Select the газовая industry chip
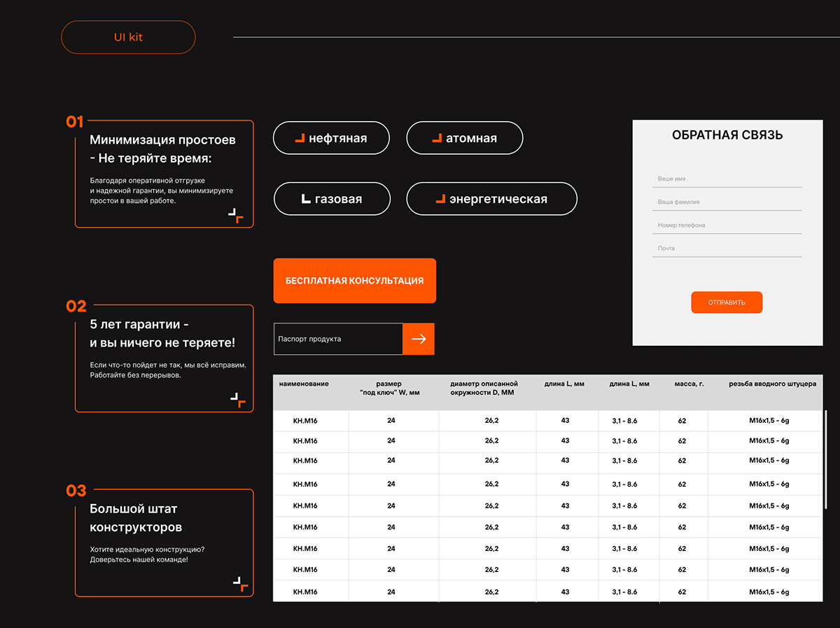 coord(332,199)
